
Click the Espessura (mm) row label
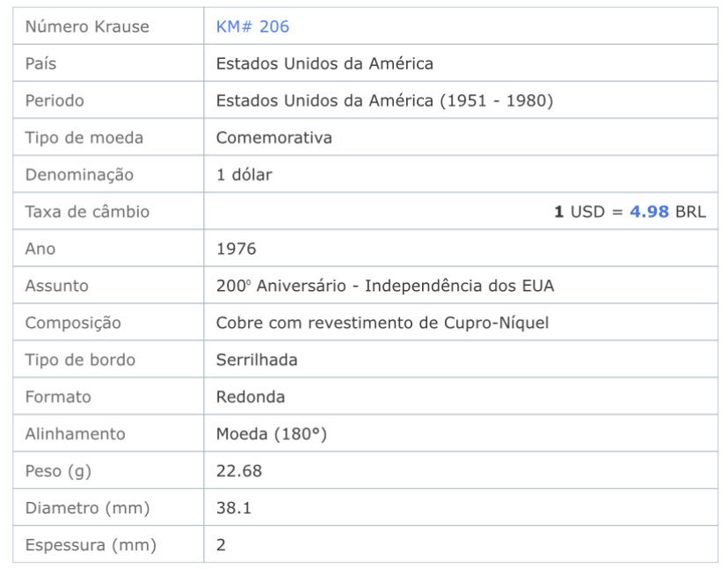coord(91,545)
